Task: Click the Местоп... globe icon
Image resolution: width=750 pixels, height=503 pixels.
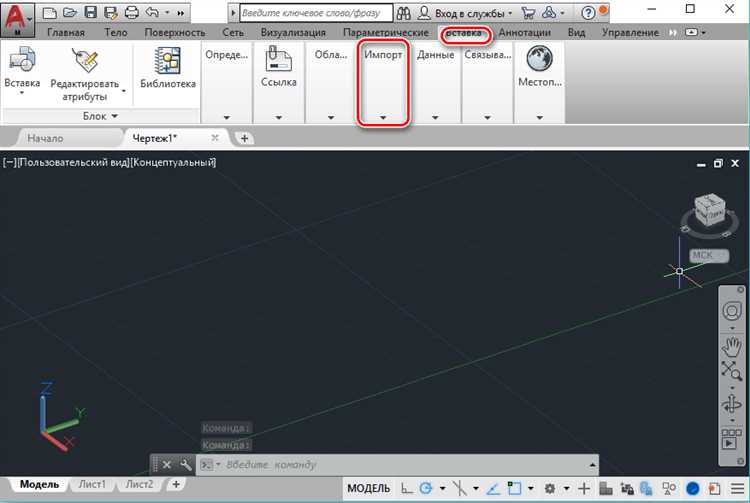Action: point(540,59)
